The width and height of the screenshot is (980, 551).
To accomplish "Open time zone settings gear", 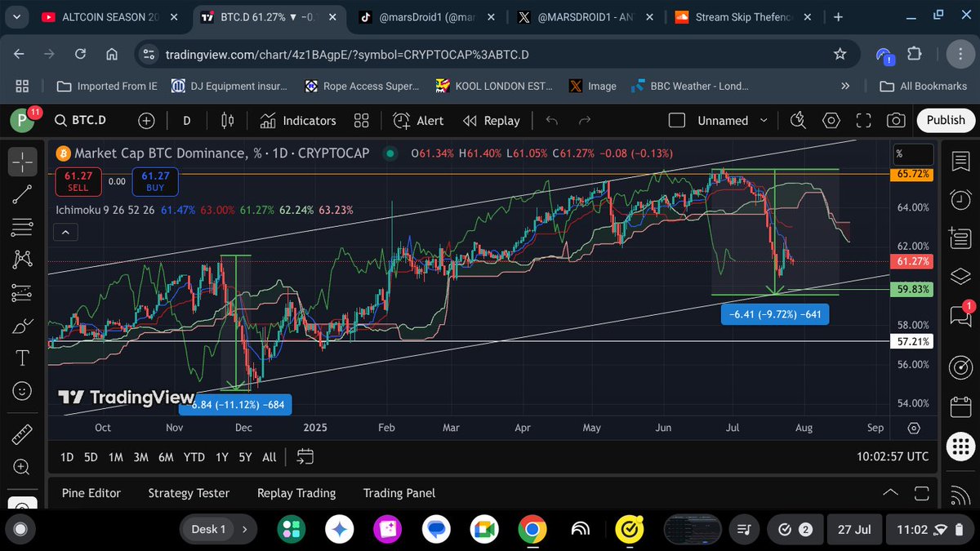I will point(914,428).
